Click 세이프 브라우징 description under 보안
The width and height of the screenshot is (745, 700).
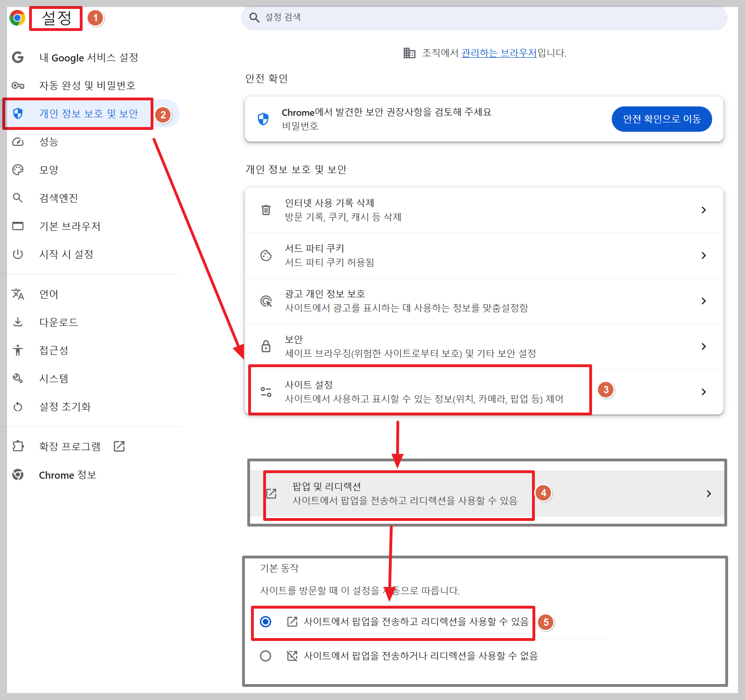[411, 354]
